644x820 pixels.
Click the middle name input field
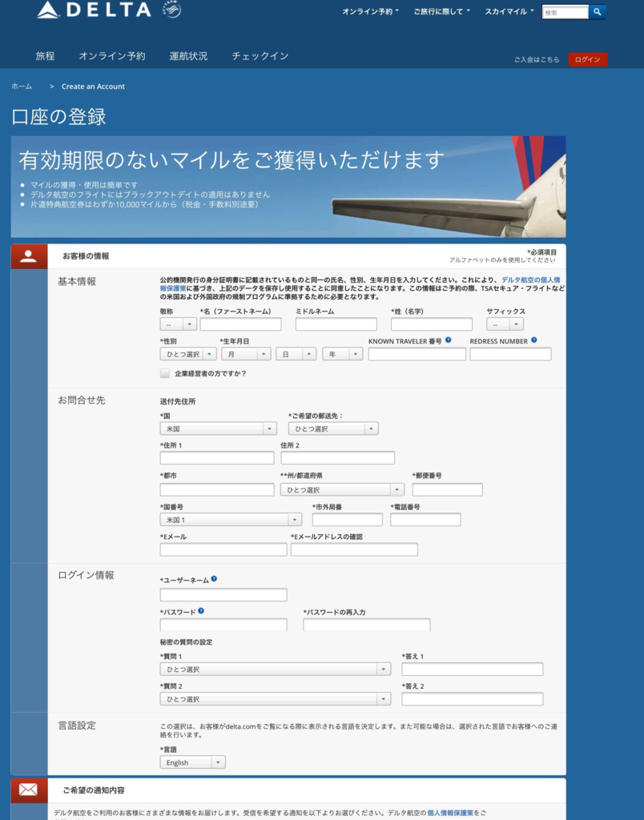336,324
